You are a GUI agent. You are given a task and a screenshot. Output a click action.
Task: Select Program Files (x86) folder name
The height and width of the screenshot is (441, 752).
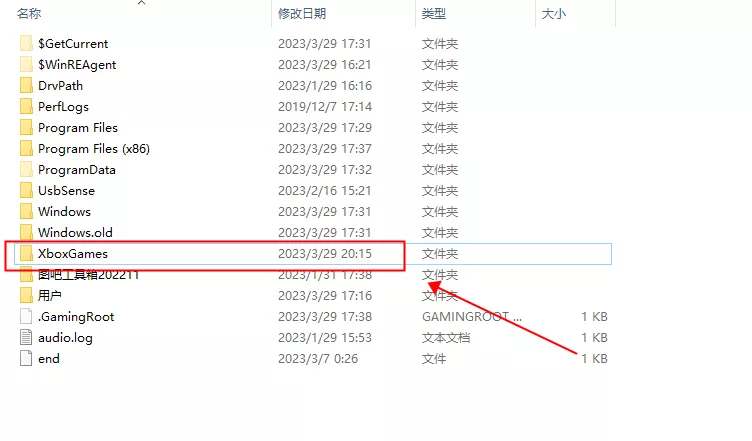click(x=93, y=149)
